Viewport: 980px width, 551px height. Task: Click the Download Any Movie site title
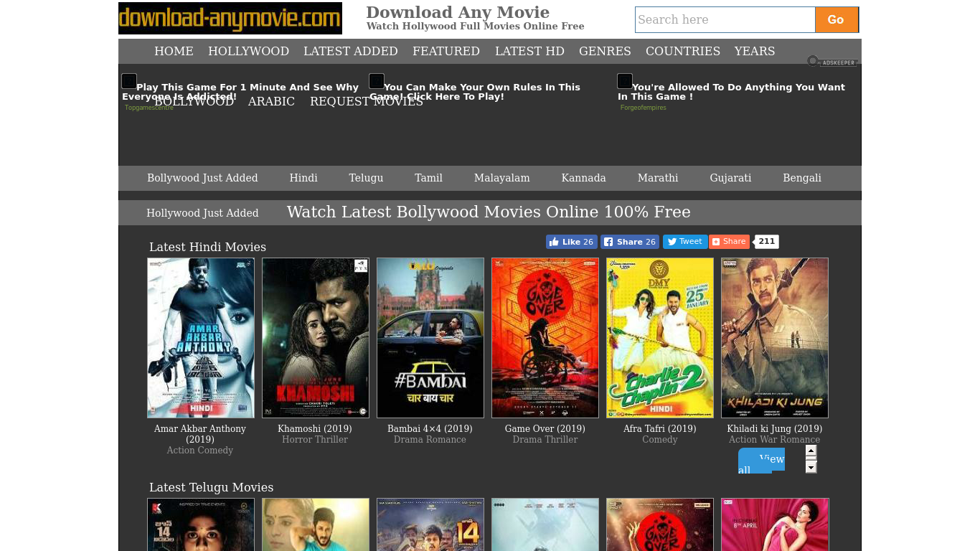(x=458, y=12)
